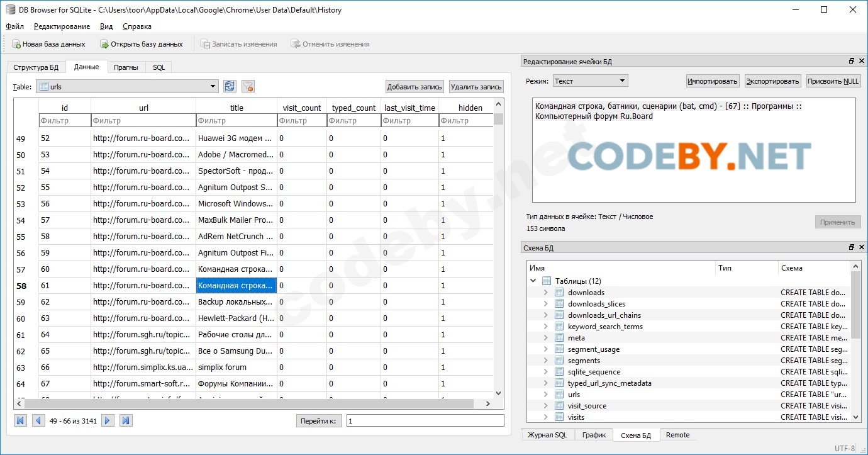Viewport: 868px width, 455px height.
Task: Open the Table selection dropdown
Action: [213, 87]
